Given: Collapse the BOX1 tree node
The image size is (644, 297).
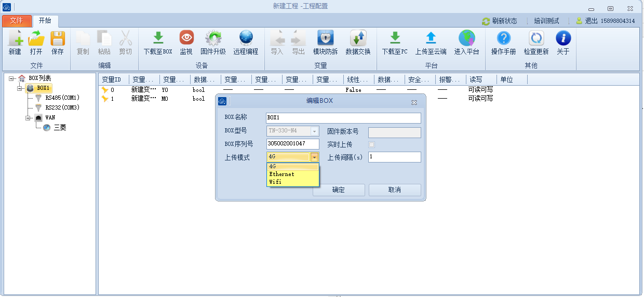Looking at the screenshot, I should tap(20, 88).
